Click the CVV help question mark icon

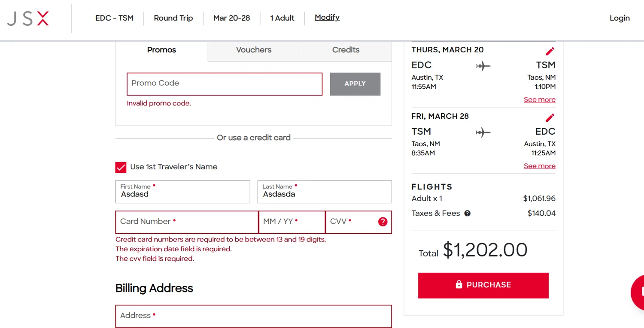click(383, 222)
